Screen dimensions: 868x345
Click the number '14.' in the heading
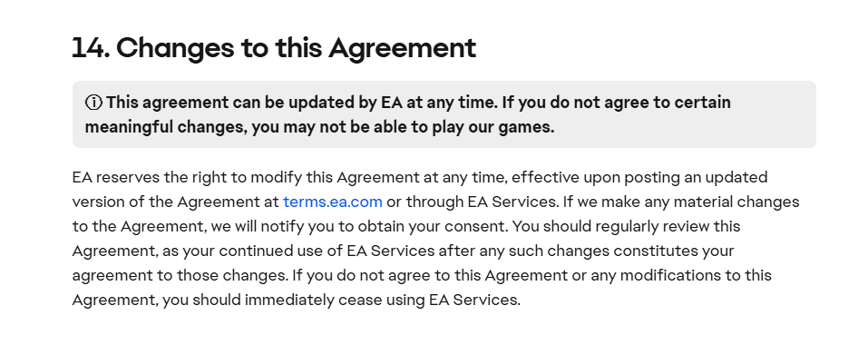point(92,47)
